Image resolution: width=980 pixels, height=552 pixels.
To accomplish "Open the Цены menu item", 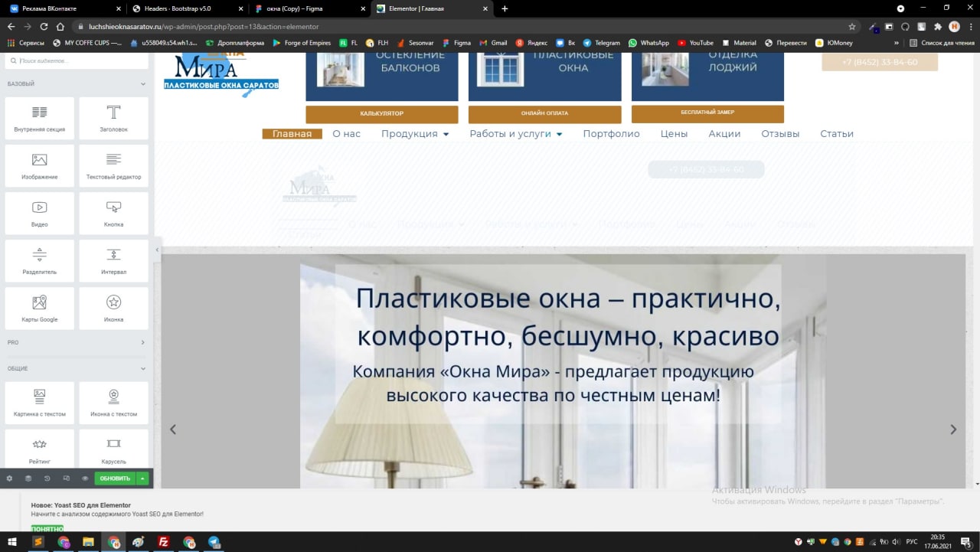I will [x=674, y=133].
